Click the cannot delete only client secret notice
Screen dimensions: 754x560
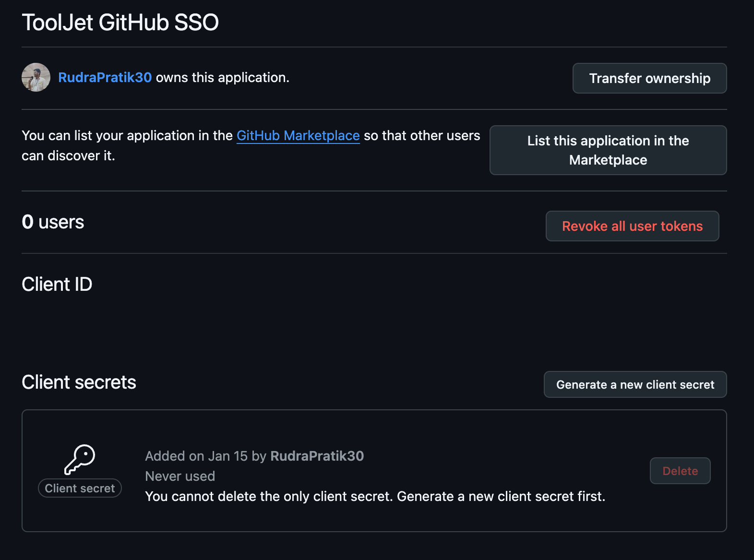(374, 496)
